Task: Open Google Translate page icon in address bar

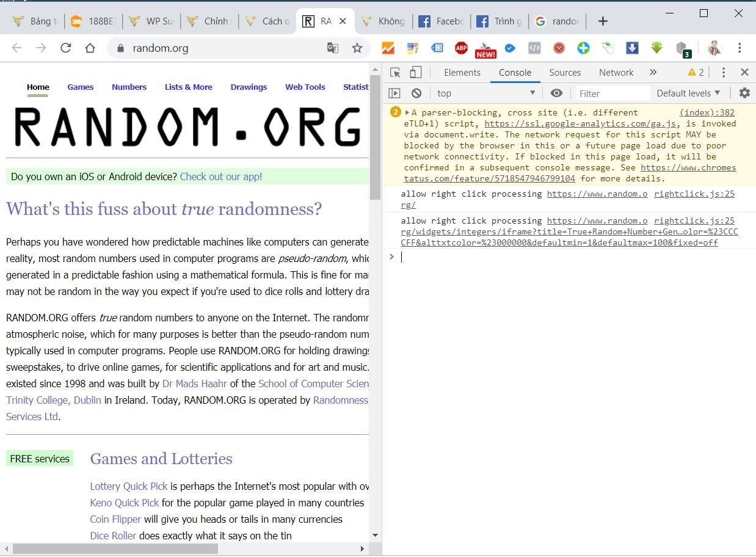Action: tap(333, 48)
